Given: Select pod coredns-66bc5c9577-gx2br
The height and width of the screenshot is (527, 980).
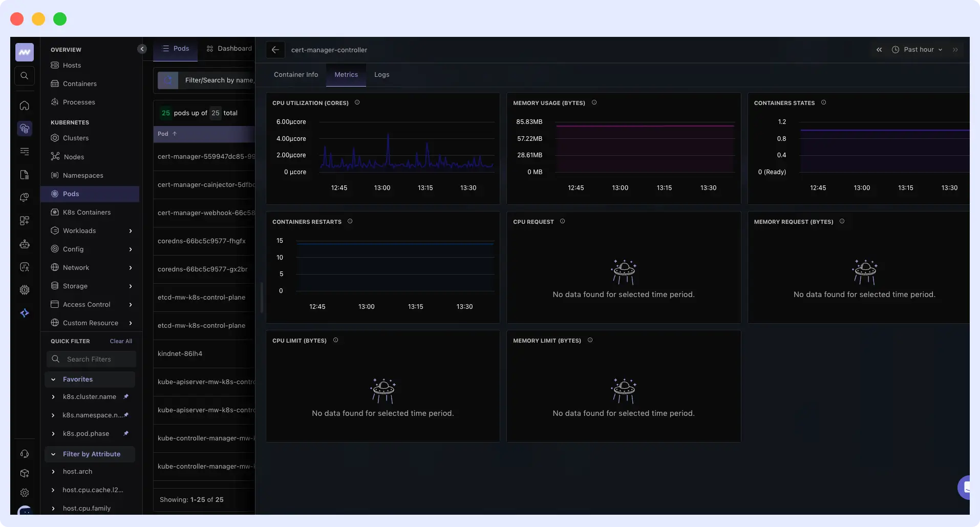Looking at the screenshot, I should 204,269.
